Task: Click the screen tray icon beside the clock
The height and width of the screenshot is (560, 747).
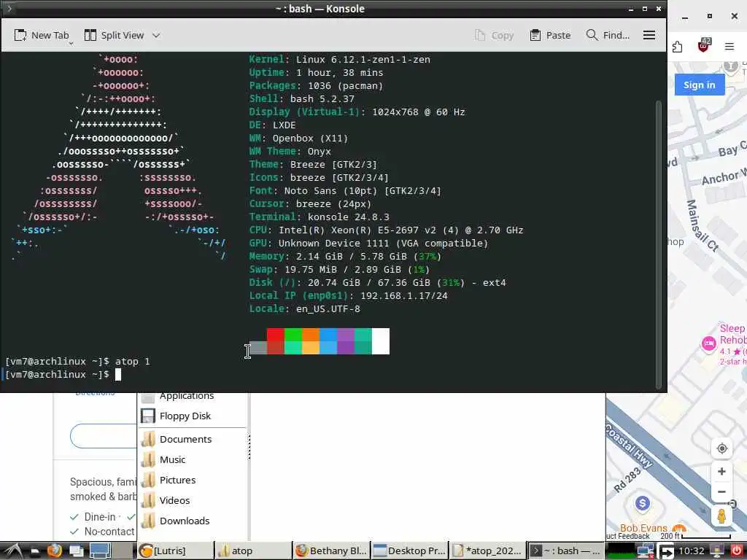Action: coord(716,551)
